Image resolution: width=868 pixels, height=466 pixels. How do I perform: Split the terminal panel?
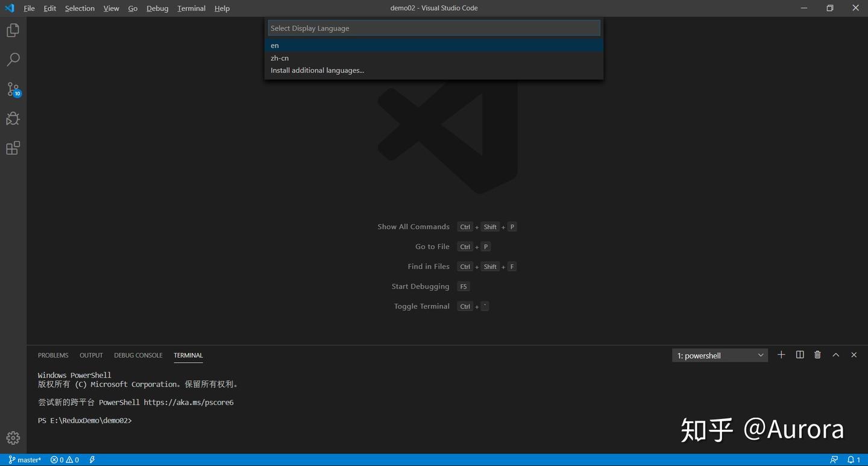(x=799, y=355)
